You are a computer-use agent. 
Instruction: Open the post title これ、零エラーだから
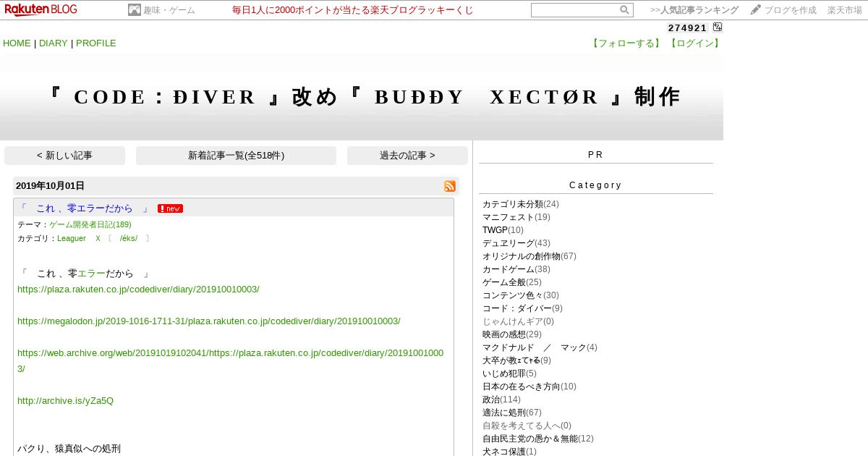(85, 208)
